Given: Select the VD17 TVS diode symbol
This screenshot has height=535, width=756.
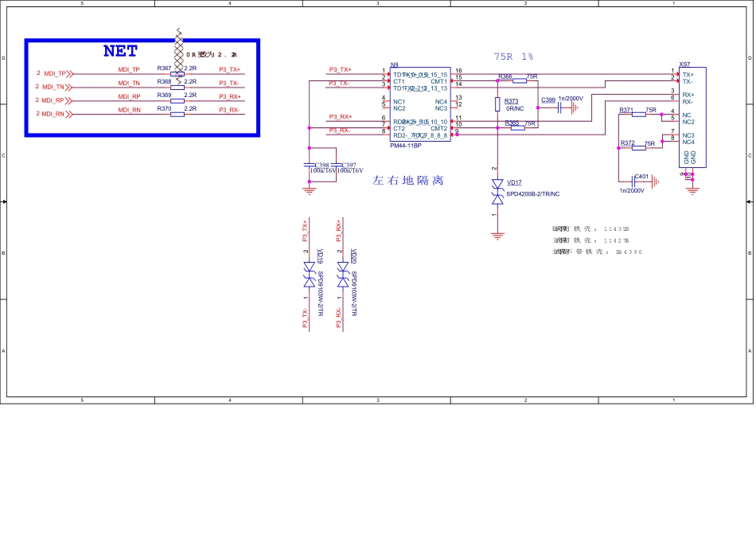Looking at the screenshot, I should point(497,191).
